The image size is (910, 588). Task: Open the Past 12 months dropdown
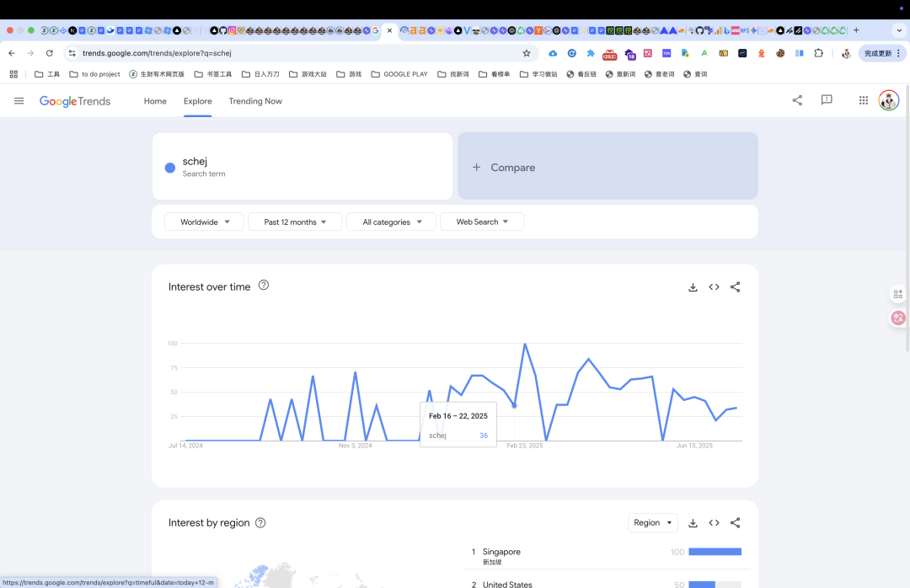tap(295, 222)
